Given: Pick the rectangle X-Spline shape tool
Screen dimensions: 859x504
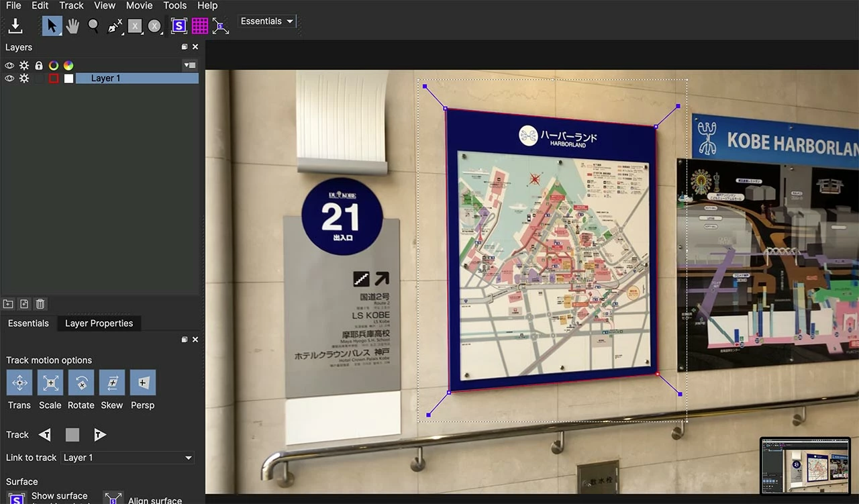Looking at the screenshot, I should click(135, 26).
